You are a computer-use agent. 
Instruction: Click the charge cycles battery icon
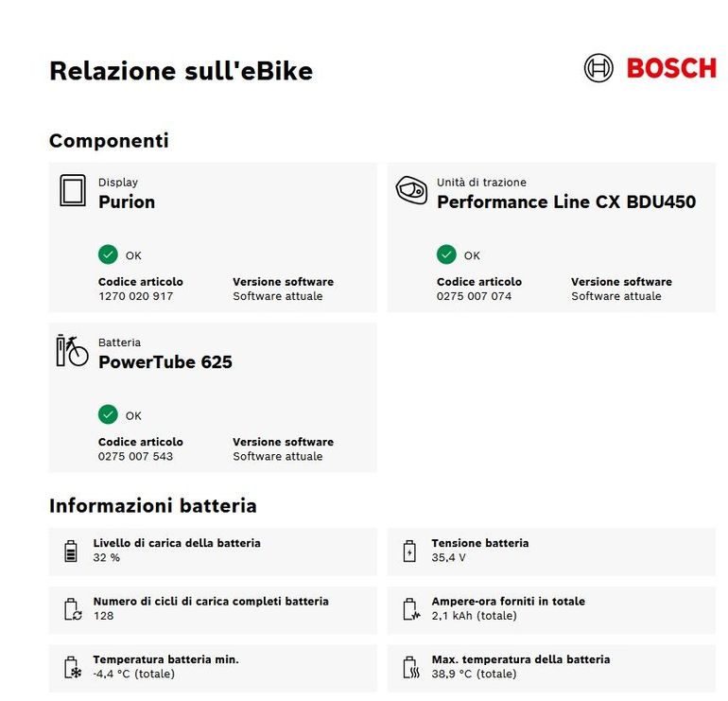coord(73,609)
